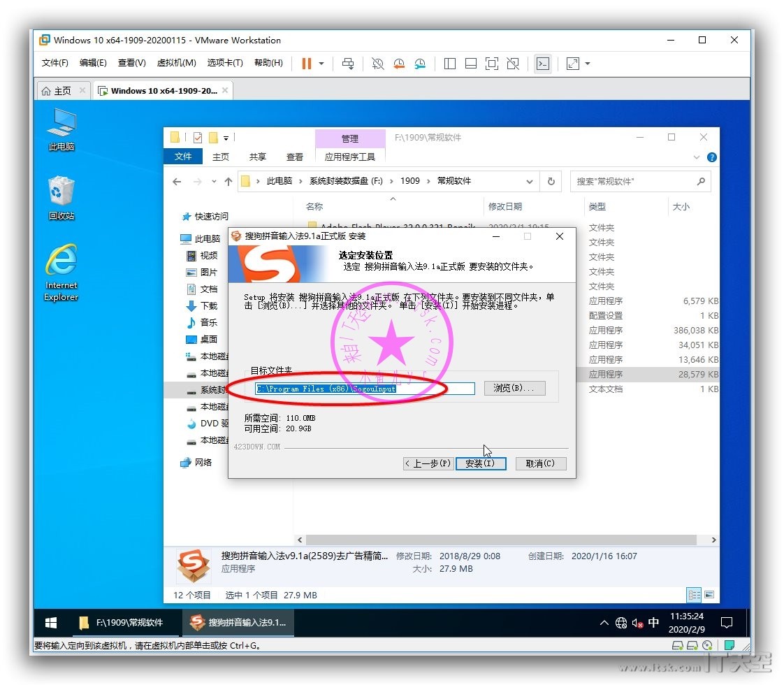Toggle the 中 input method indicator in the tray
The height and width of the screenshot is (685, 784).
tap(653, 623)
